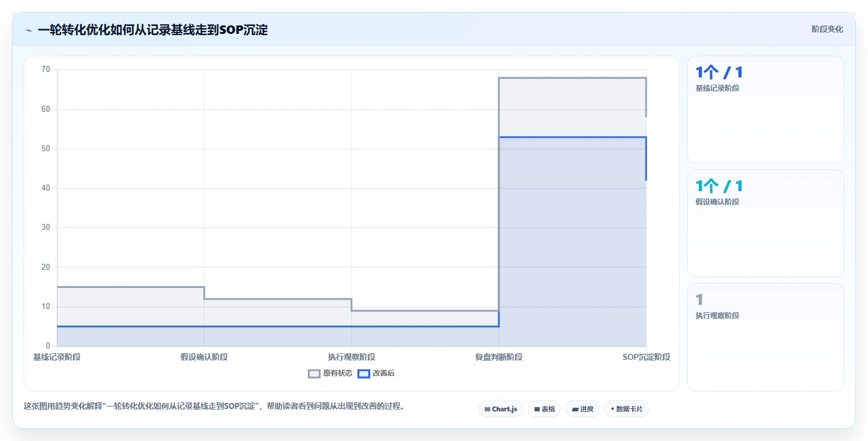This screenshot has height=441, width=868.
Task: Select the 表格 tag
Action: click(544, 409)
